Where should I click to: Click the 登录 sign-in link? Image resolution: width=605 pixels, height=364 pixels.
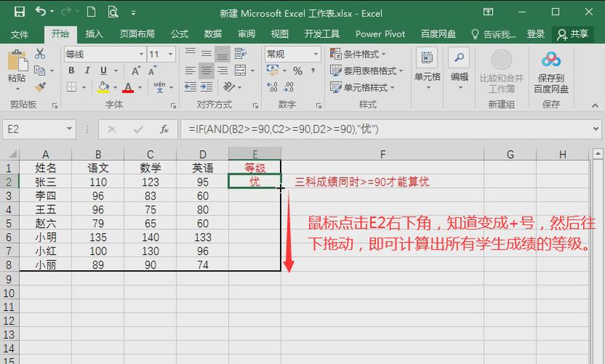click(x=536, y=34)
